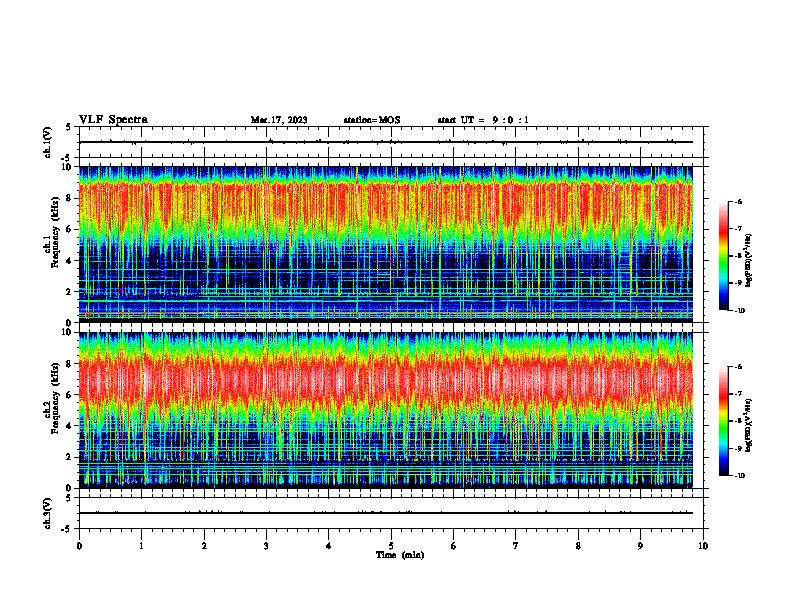This screenshot has height=612, width=792.
Task: Select the "start UT = 9 : 0 : 1" text
Action: [x=483, y=120]
